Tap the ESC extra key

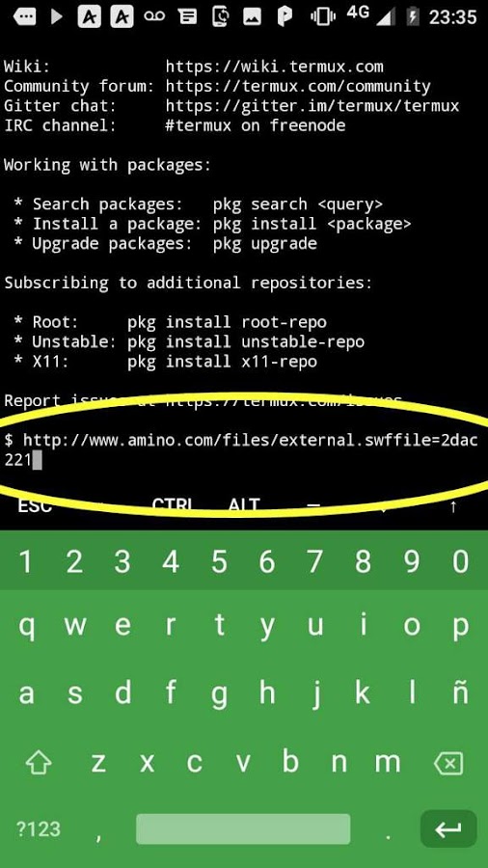[35, 504]
